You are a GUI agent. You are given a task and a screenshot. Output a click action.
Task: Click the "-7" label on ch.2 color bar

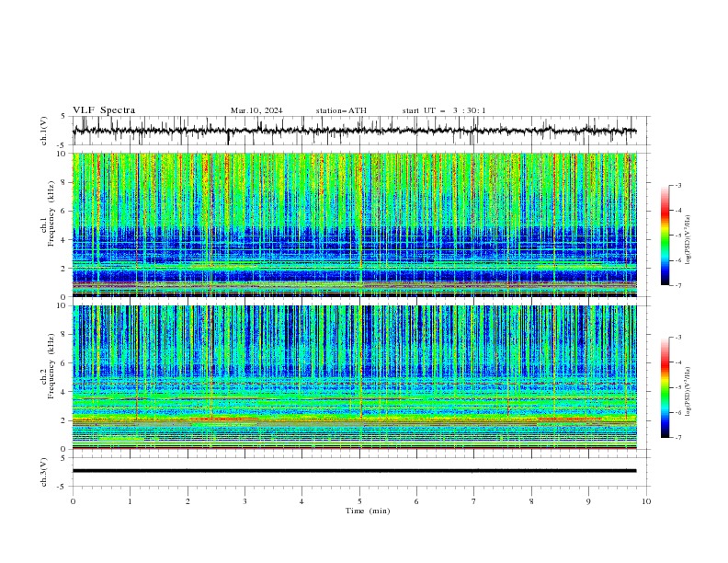point(677,438)
